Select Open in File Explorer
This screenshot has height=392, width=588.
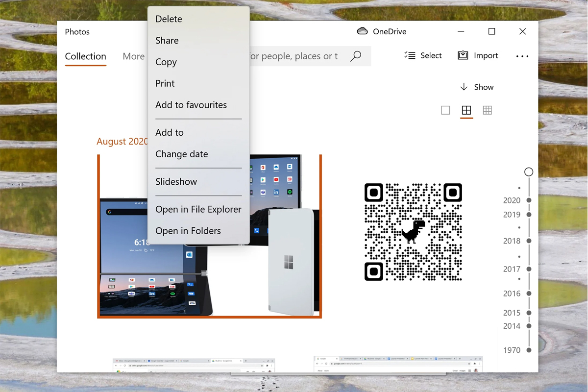point(198,209)
